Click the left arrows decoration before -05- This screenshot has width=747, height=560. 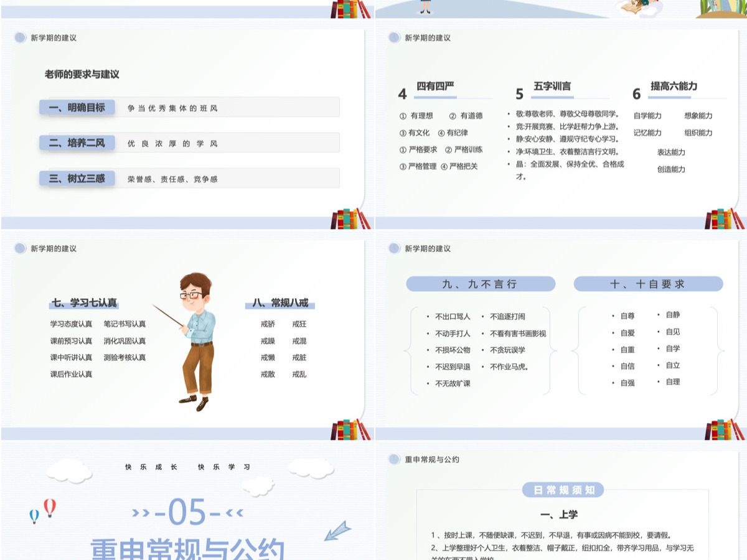pyautogui.click(x=141, y=513)
